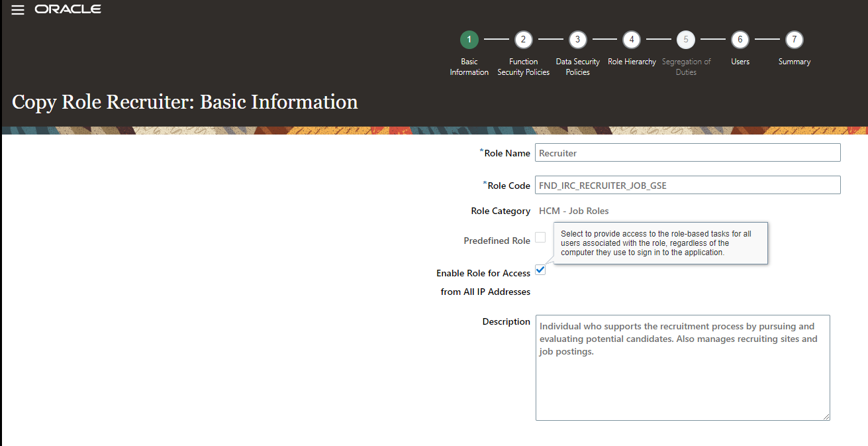Click the Oracle logo
868x446 pixels.
tap(68, 9)
